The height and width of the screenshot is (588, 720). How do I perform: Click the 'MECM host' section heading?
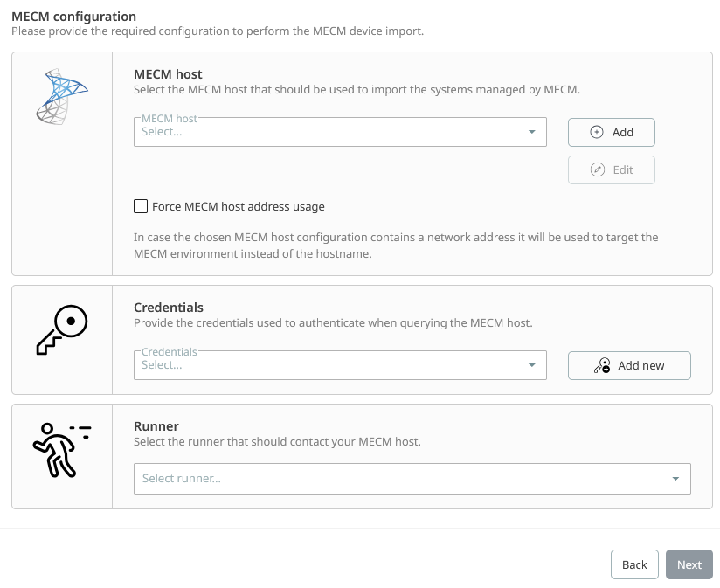(168, 74)
